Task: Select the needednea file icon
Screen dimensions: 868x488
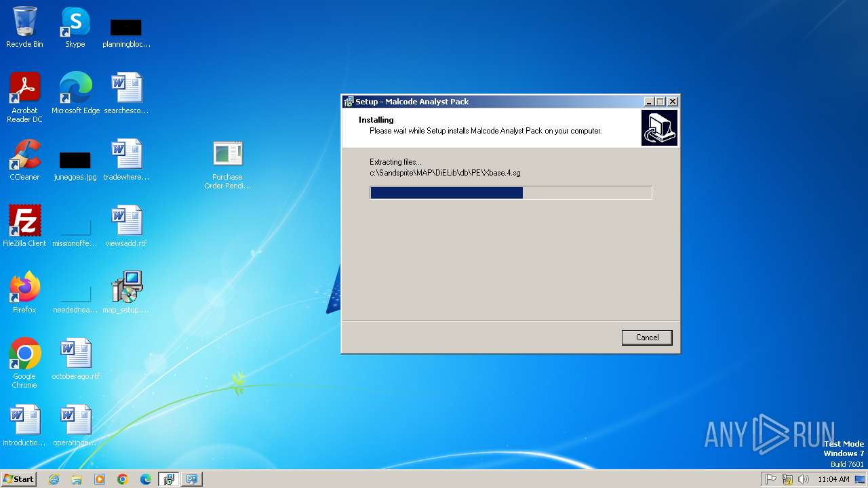Action: 75,298
